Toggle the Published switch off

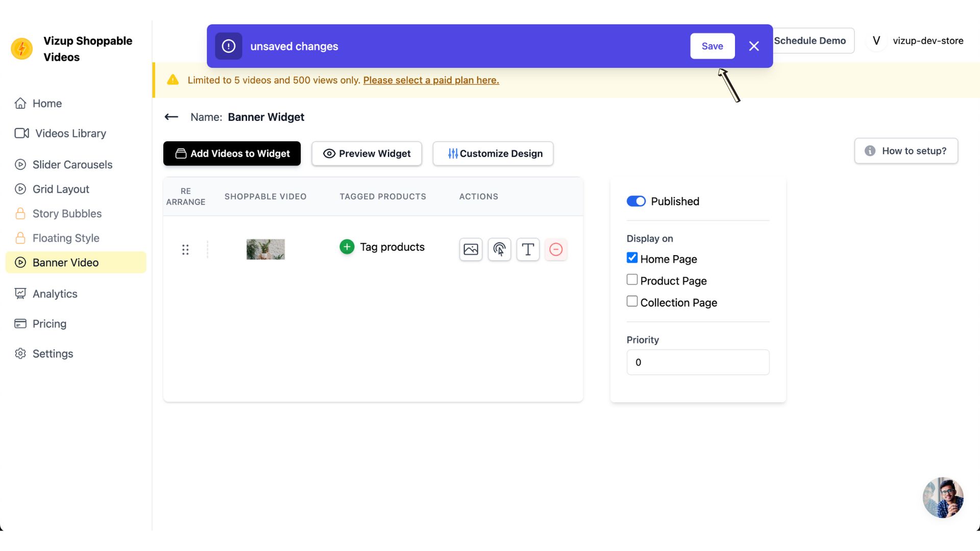click(636, 202)
